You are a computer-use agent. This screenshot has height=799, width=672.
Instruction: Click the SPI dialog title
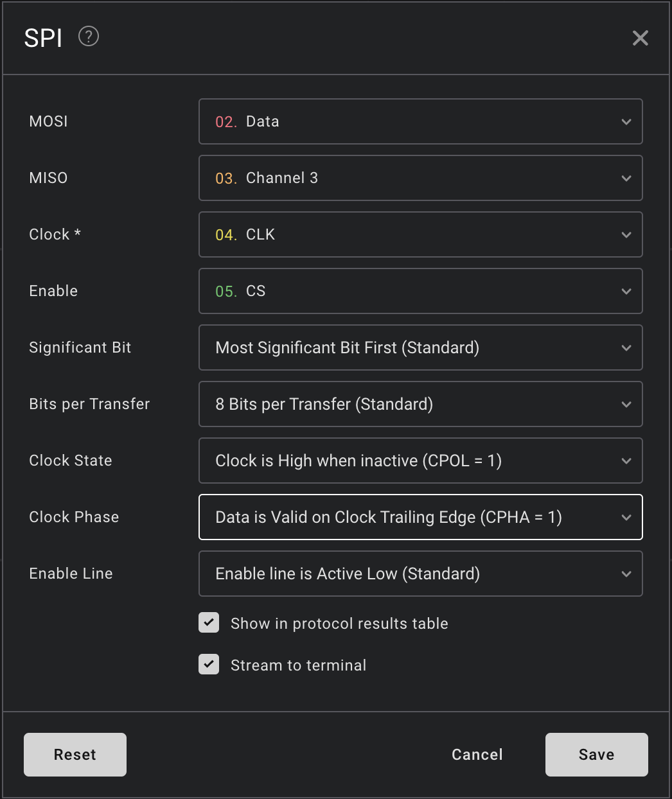42,37
